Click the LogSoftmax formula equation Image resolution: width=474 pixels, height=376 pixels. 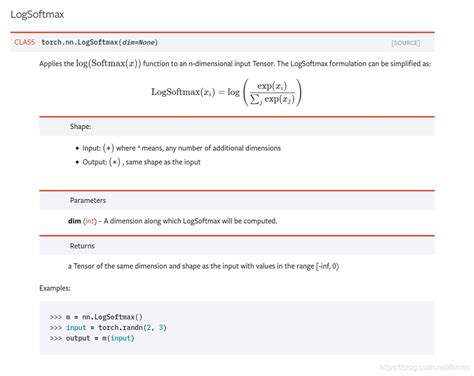pos(226,92)
